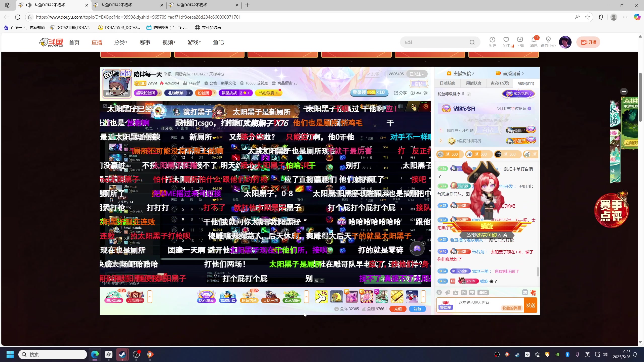Open the 下载 download icon in header
Viewport: 644px width, 362px height.
(520, 42)
